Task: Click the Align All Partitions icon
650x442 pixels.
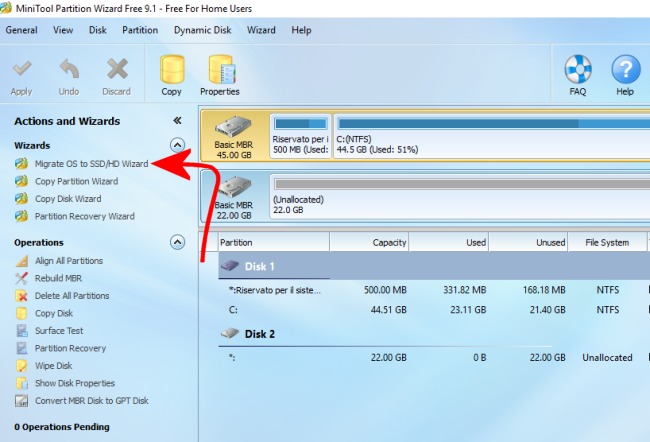Action: [x=22, y=261]
